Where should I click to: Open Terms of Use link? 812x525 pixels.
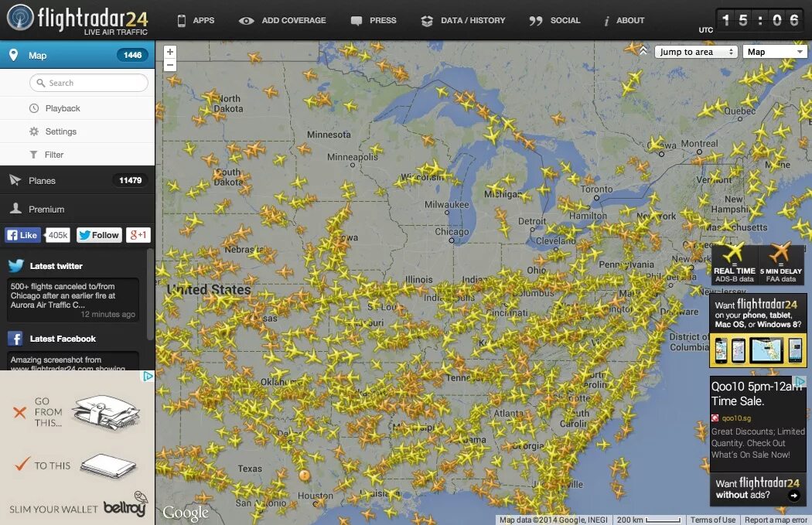pyautogui.click(x=712, y=520)
